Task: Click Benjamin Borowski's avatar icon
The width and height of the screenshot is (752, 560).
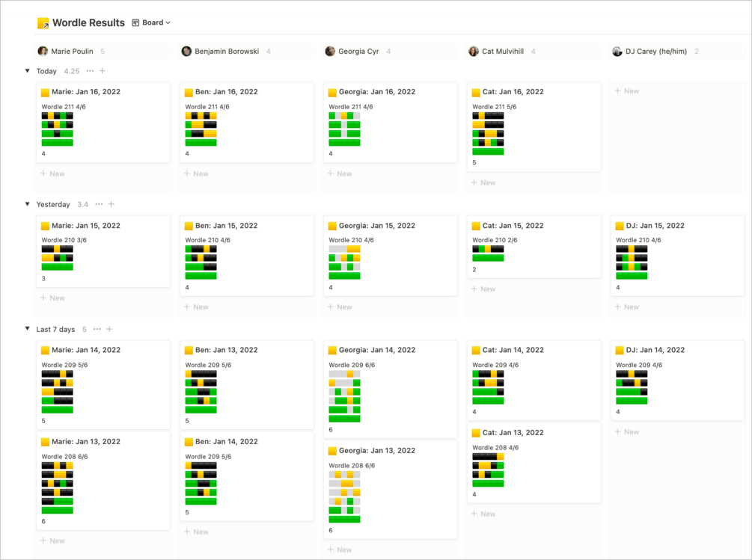Action: click(186, 52)
